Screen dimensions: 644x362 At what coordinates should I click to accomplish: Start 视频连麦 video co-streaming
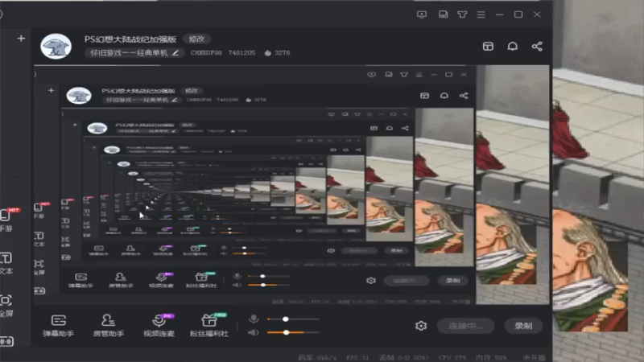click(159, 326)
